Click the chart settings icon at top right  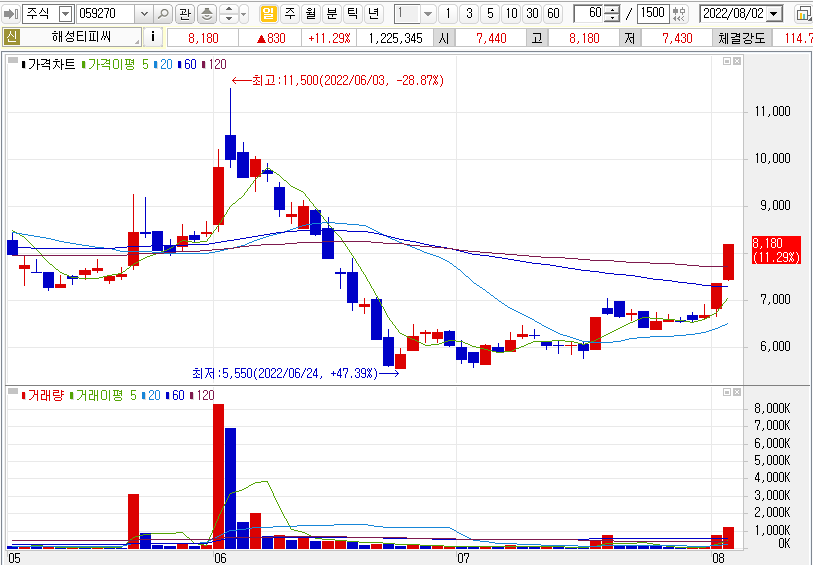[x=804, y=13]
